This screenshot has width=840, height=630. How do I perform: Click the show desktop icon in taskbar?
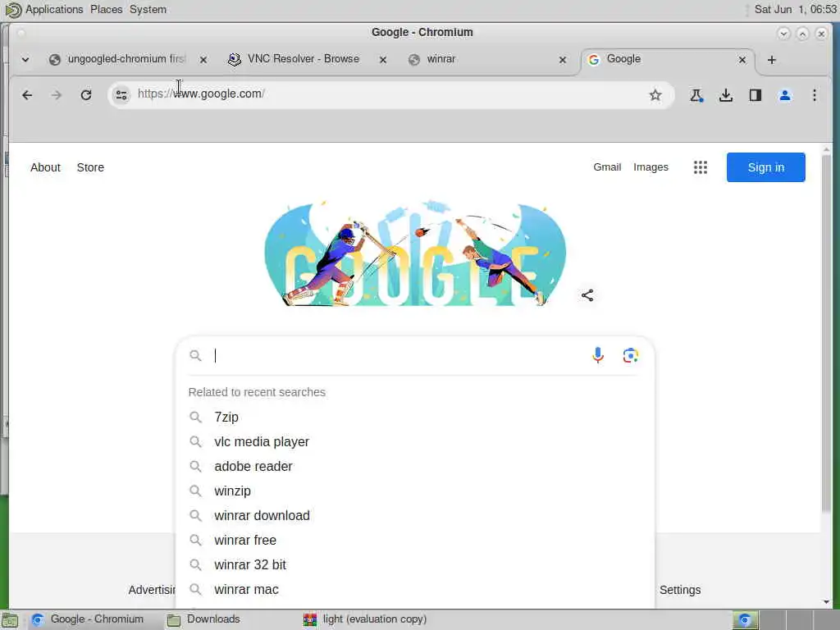click(10, 620)
